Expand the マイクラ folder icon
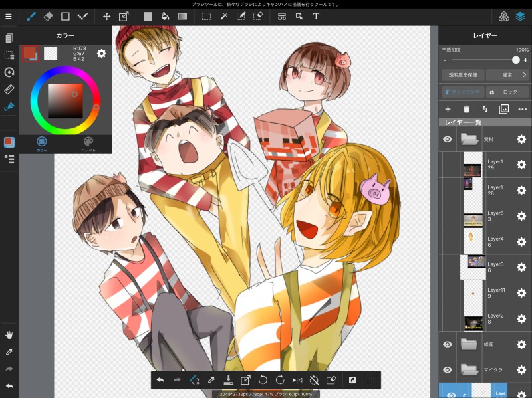 (x=469, y=369)
